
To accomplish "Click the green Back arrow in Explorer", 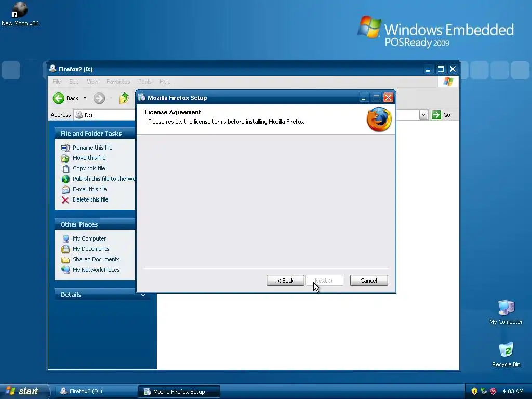I will coord(58,98).
